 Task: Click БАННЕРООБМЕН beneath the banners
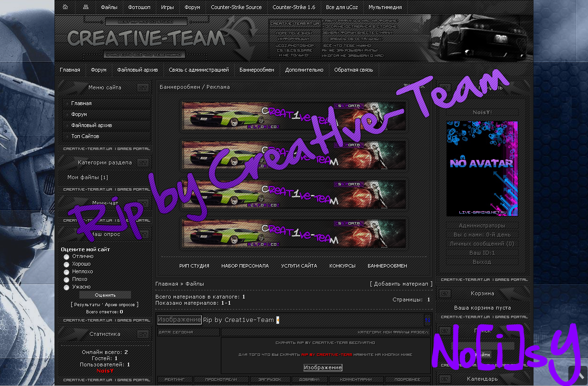click(387, 266)
